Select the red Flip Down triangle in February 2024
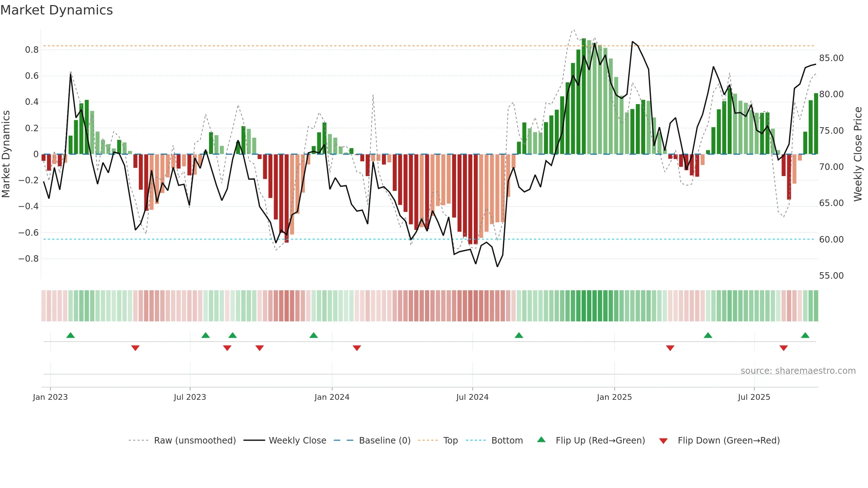This screenshot has width=868, height=488. click(x=357, y=348)
